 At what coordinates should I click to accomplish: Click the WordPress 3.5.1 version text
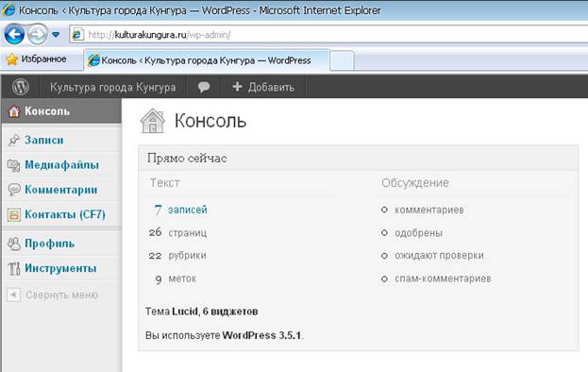261,335
